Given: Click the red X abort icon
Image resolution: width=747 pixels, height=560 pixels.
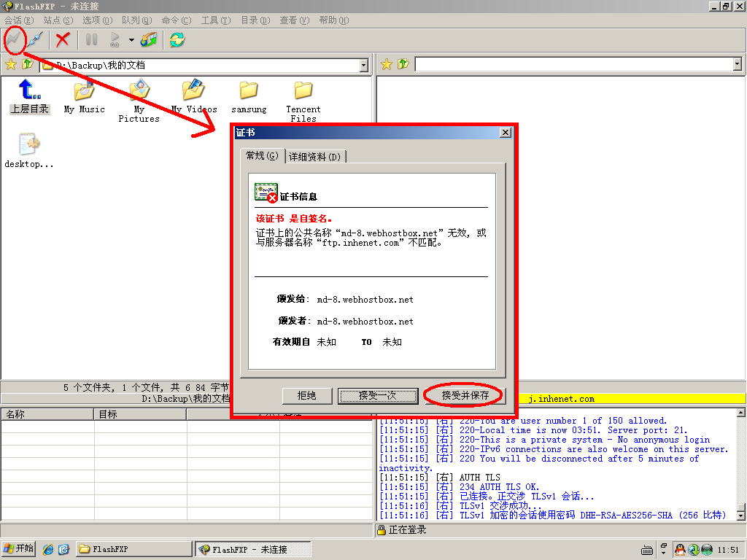Looking at the screenshot, I should click(63, 39).
